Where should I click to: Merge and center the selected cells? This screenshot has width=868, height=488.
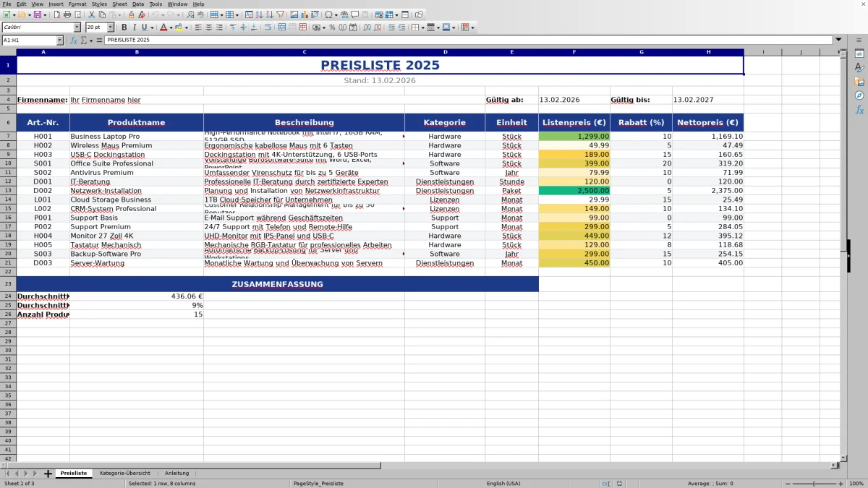click(x=282, y=27)
